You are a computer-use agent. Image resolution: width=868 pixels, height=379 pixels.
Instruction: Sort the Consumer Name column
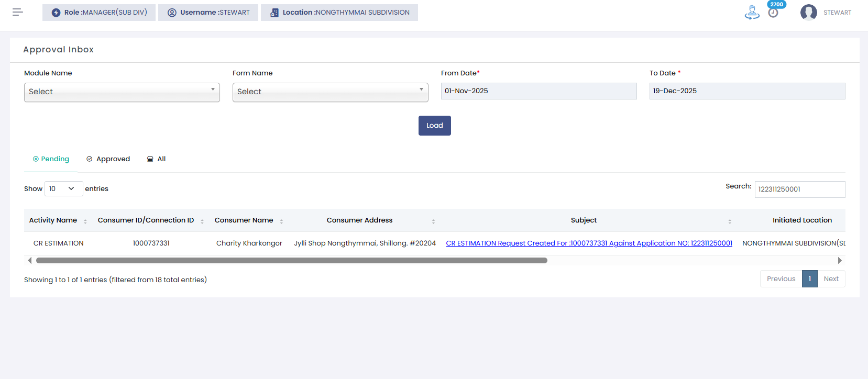(x=281, y=221)
